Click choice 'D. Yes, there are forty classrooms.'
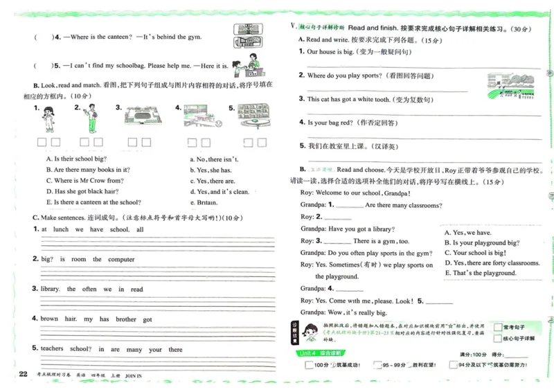Viewport: 554px width, 392px height. 492,263
